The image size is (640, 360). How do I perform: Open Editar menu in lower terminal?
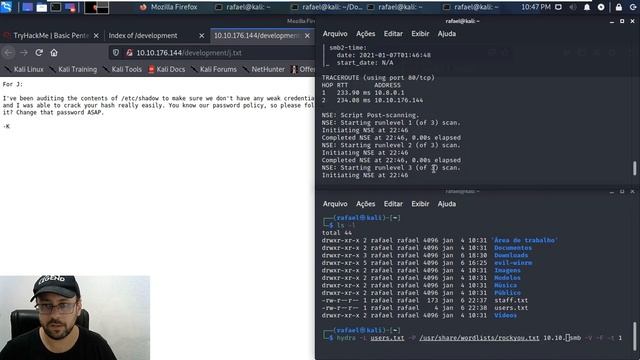(x=393, y=204)
